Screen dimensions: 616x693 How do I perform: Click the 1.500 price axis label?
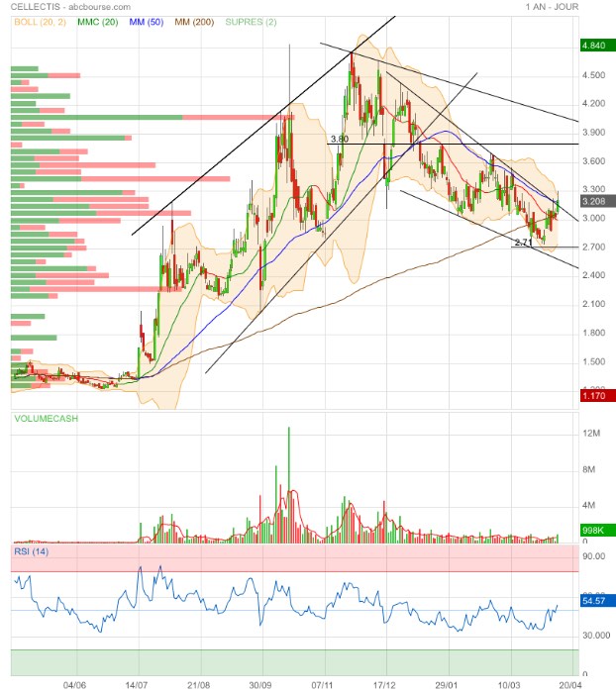coord(594,361)
